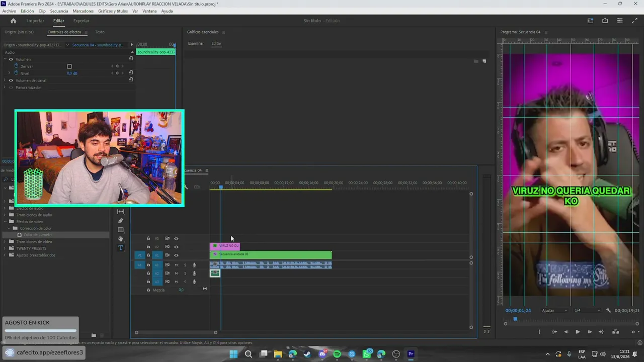Viewport: 644px width, 362px height.
Task: Expand the TWENTY PRESETS folder
Action: [6, 248]
